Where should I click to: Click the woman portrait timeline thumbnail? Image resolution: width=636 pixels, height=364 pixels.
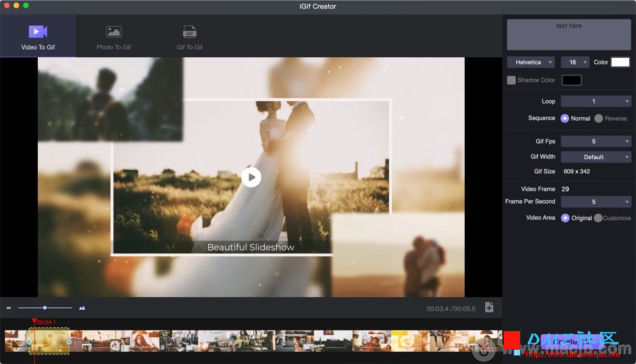(x=140, y=341)
